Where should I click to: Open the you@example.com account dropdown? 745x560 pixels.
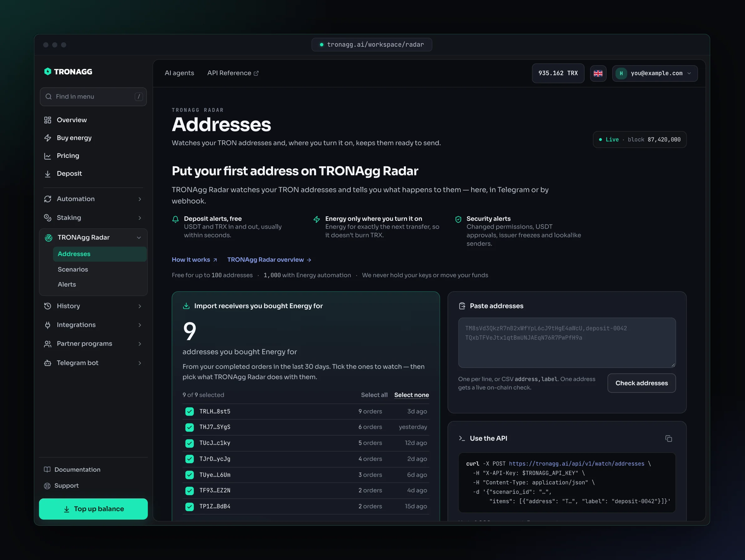point(655,73)
